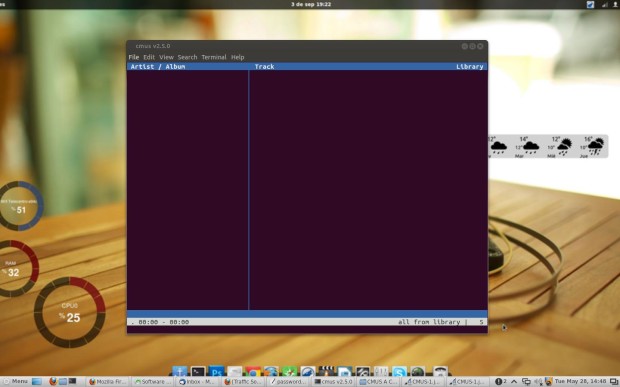The height and width of the screenshot is (387, 620).
Task: Open the View menu in cmus window
Action: pyautogui.click(x=166, y=57)
